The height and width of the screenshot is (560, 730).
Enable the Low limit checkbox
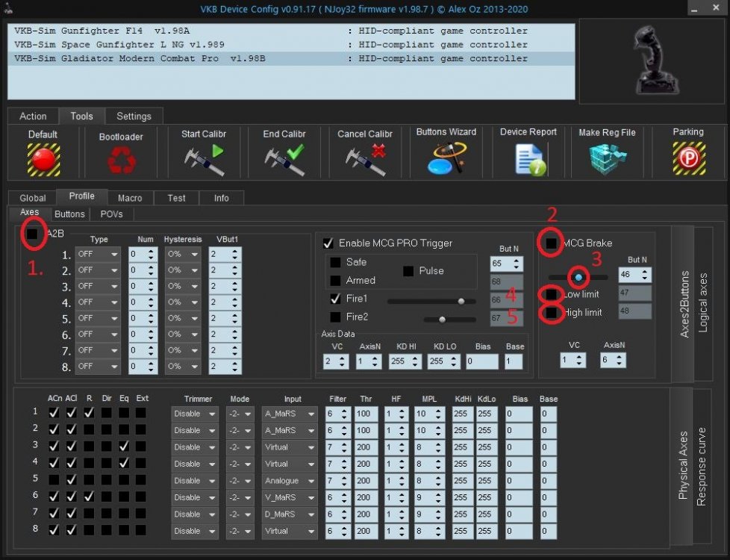pos(551,294)
